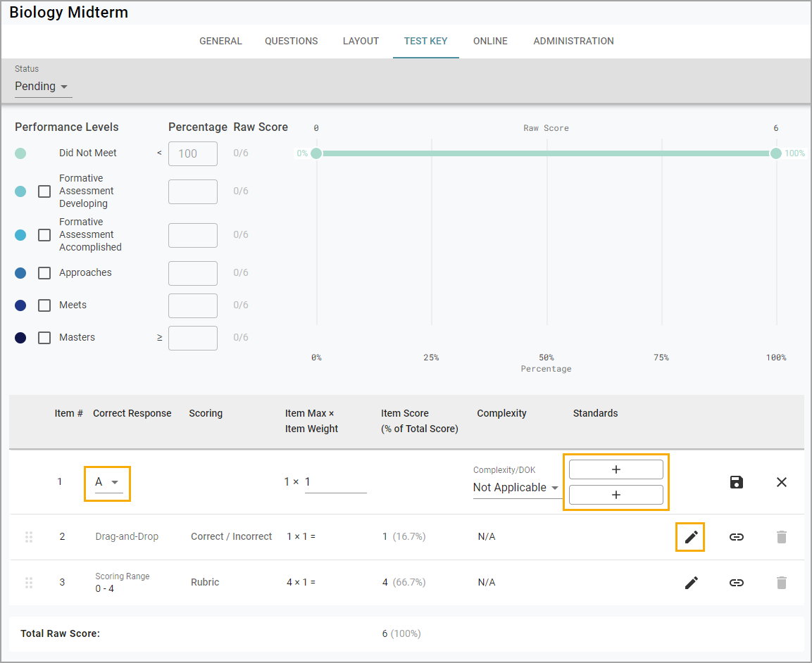
Task: Add a standard with the lower plus button
Action: tap(616, 495)
